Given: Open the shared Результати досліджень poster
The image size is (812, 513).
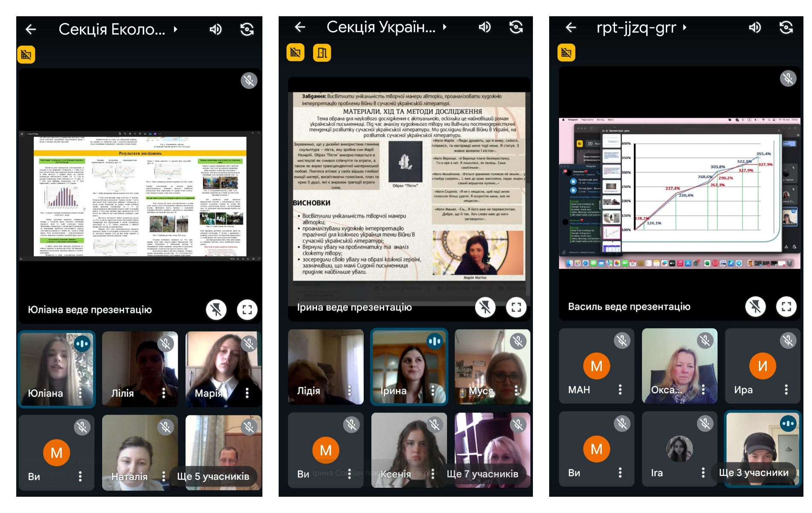Looking at the screenshot, I should tap(140, 196).
